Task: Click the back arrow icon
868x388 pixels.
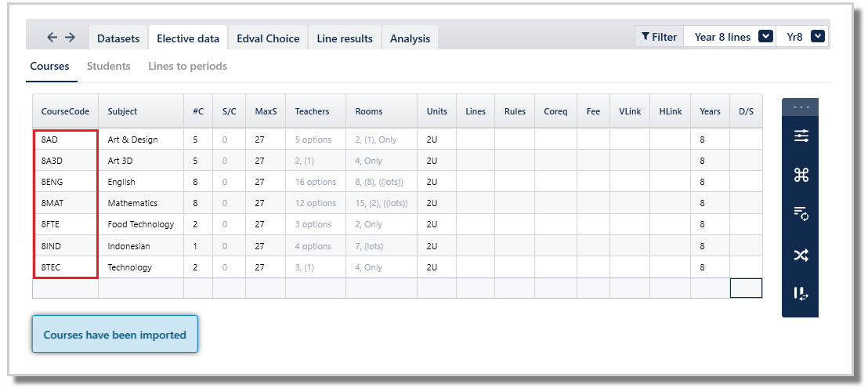Action: [52, 37]
